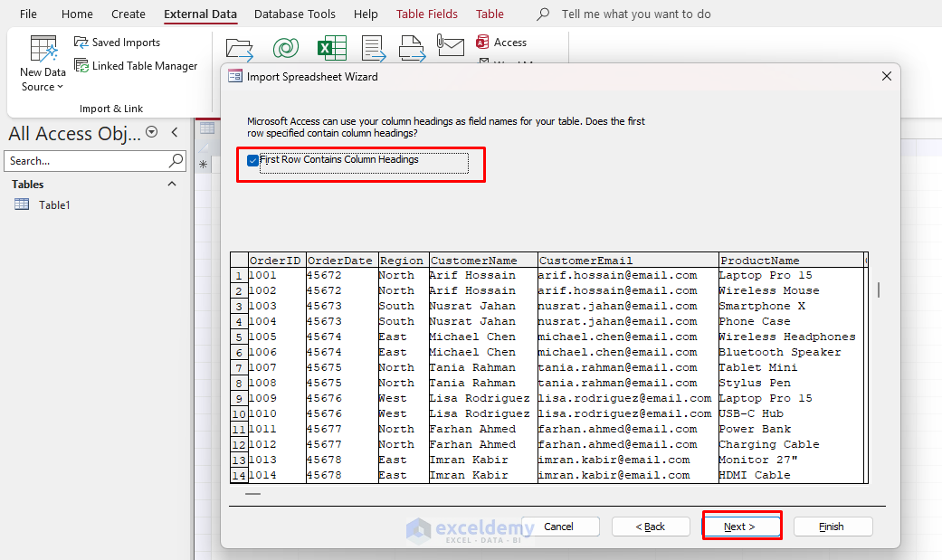Click the PDF or XPS export icon

click(412, 49)
